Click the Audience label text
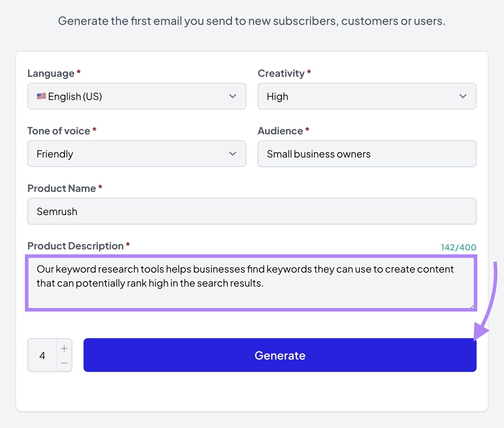The image size is (504, 428). [280, 131]
